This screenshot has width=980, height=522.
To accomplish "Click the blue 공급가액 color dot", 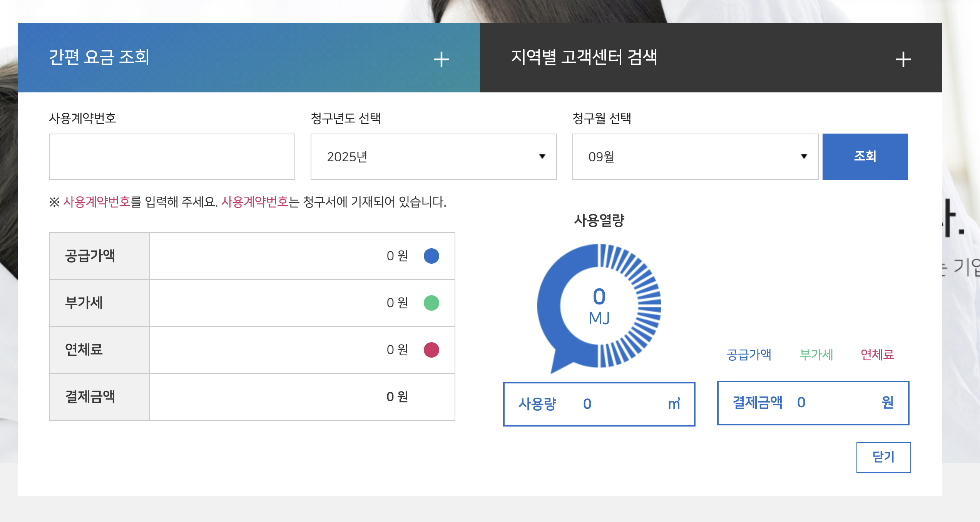I will point(431,256).
